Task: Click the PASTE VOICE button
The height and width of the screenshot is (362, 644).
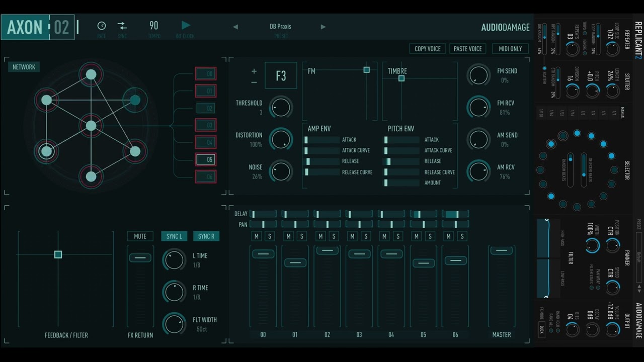Action: tap(468, 49)
